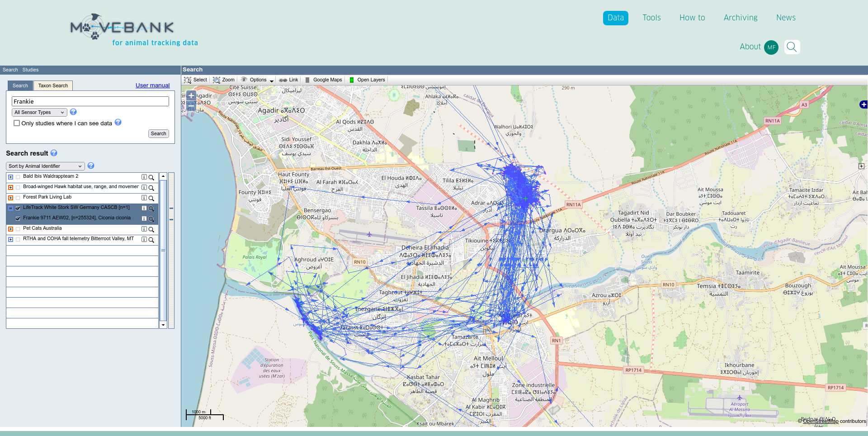Open the map layer switcher plus icon
This screenshot has width=868, height=436.
(x=863, y=104)
